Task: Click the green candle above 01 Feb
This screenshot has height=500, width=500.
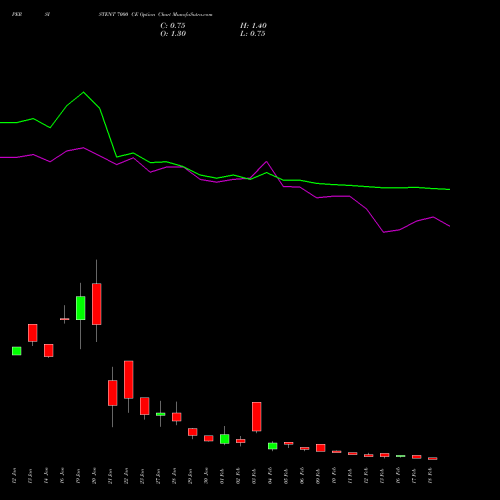Action: (225, 439)
